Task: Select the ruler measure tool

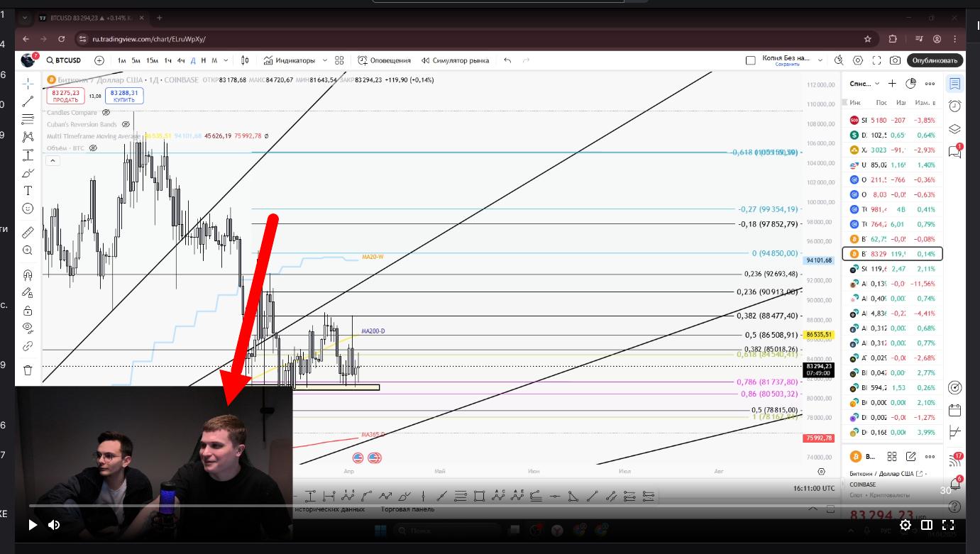Action: click(28, 232)
